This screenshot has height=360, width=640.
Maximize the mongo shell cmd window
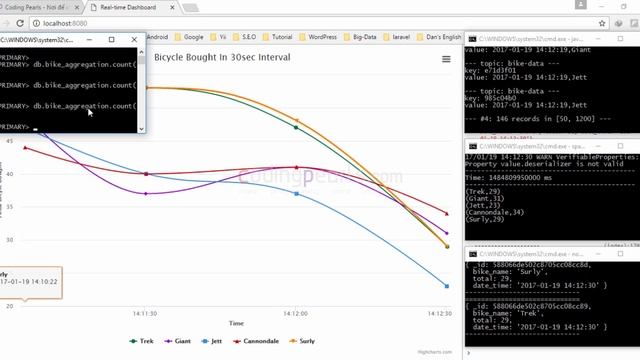click(x=111, y=40)
